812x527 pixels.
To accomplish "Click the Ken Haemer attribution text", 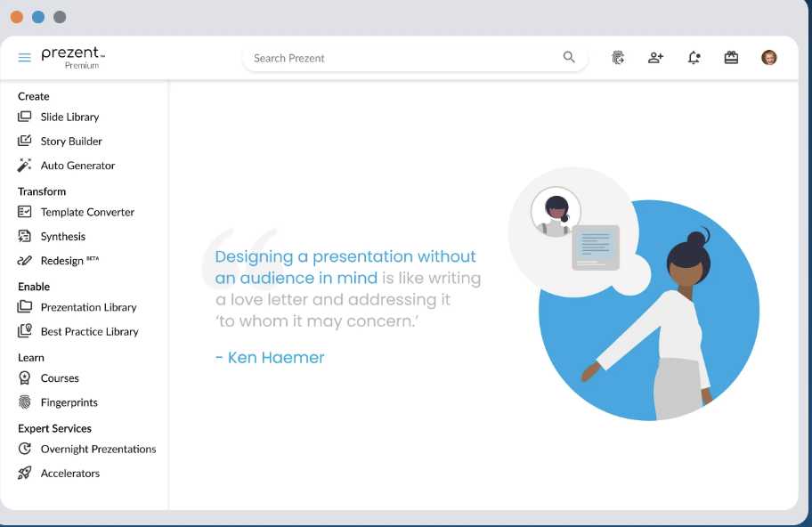I will [271, 358].
